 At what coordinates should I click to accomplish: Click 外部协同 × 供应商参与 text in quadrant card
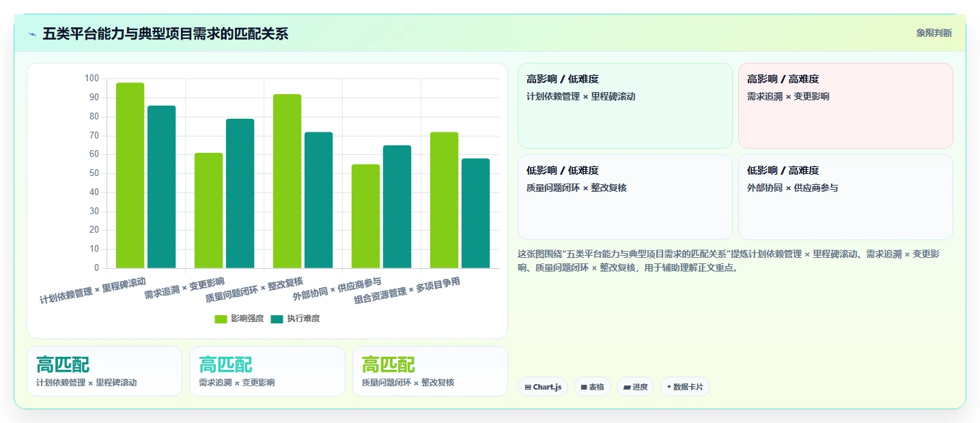[792, 188]
